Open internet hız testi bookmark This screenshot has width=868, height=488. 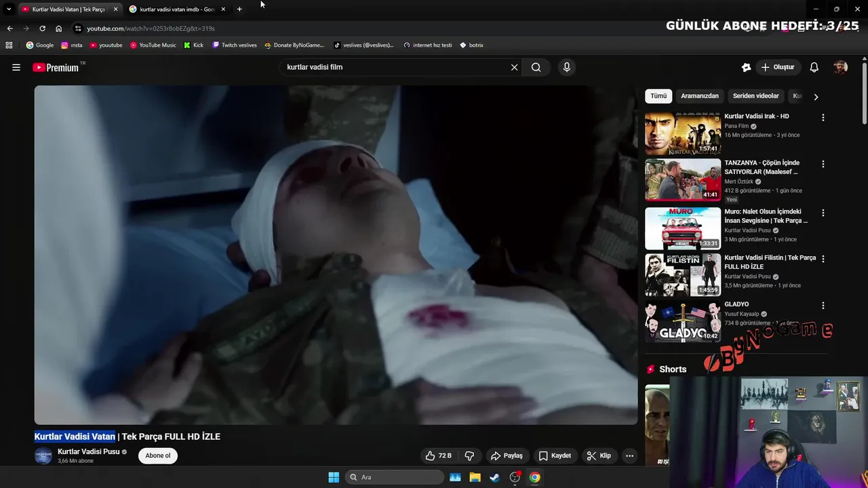pos(428,45)
